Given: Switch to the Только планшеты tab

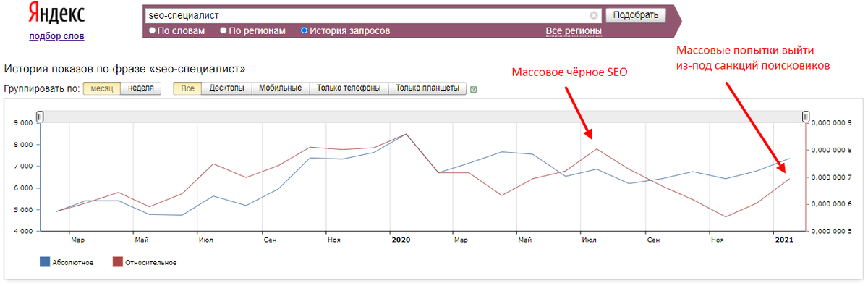Looking at the screenshot, I should [x=427, y=88].
